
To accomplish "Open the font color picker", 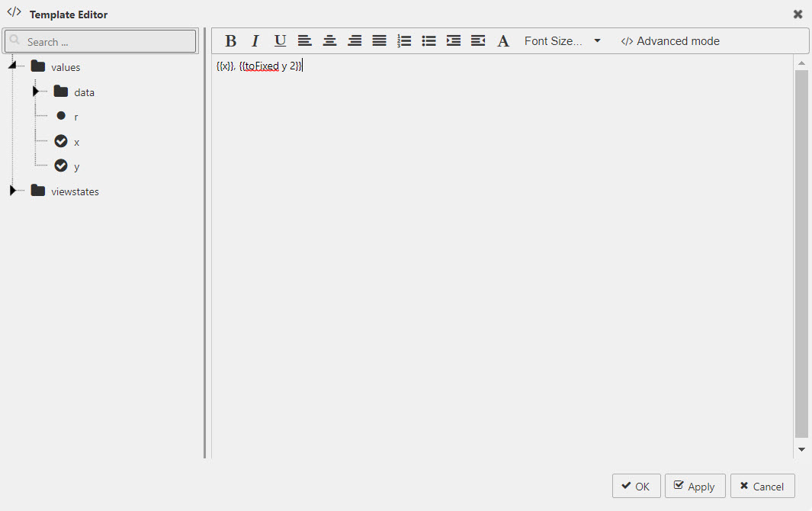I will point(503,40).
